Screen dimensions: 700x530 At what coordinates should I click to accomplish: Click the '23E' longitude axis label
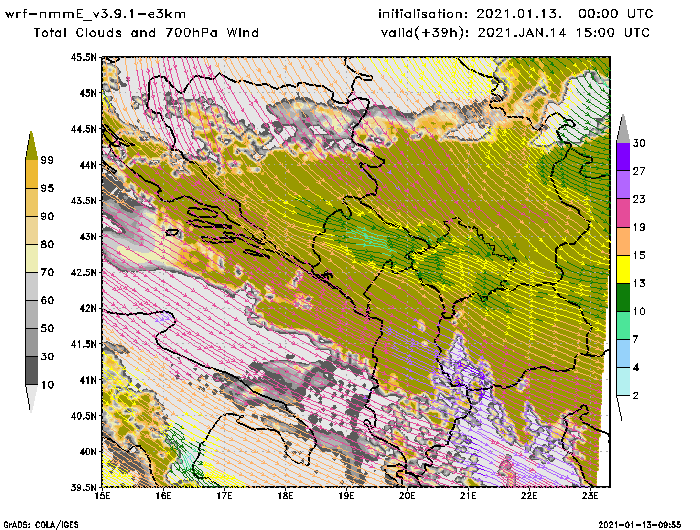[590, 496]
